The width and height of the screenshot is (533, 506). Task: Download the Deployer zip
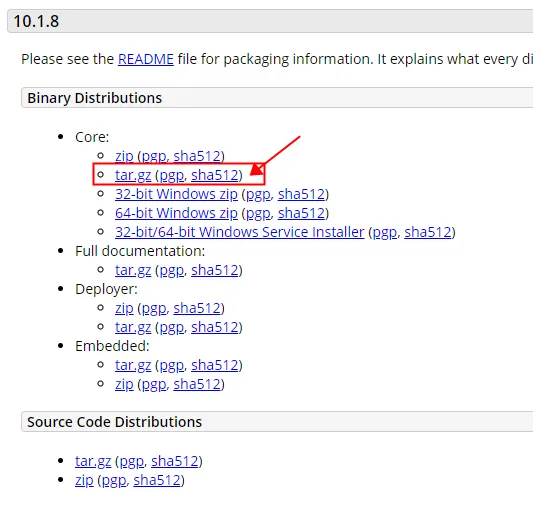click(x=124, y=309)
